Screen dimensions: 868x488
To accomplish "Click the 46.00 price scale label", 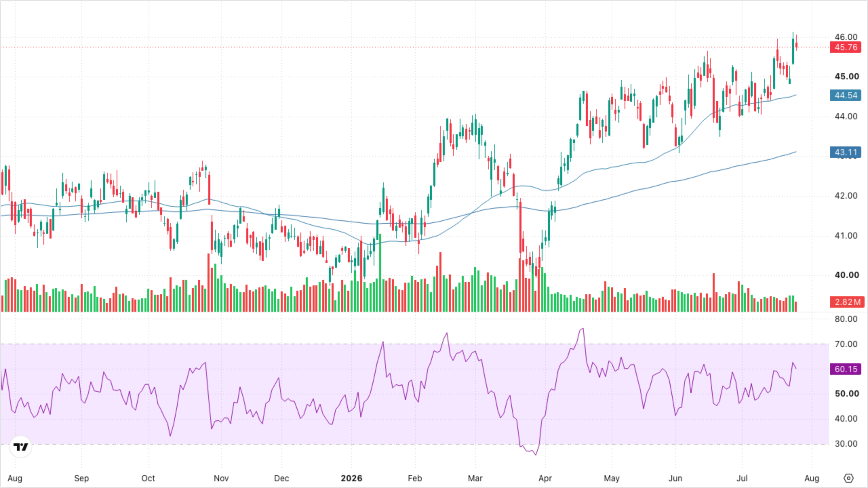I will [846, 37].
